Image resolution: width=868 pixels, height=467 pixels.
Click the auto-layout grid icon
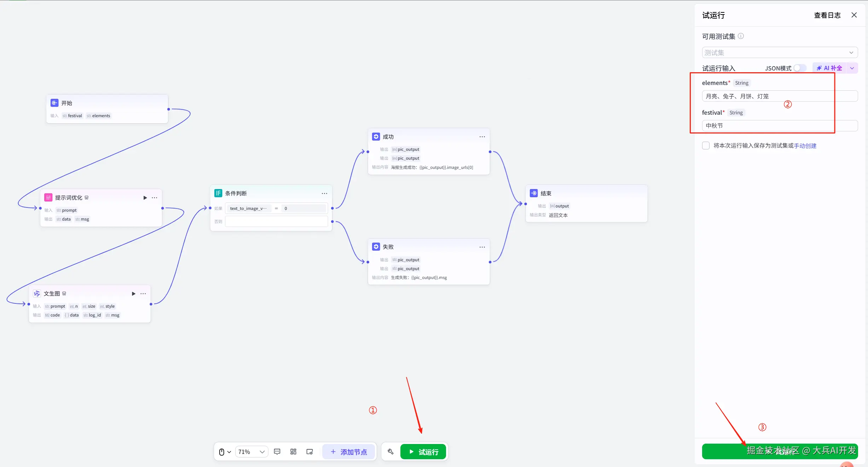pyautogui.click(x=293, y=451)
